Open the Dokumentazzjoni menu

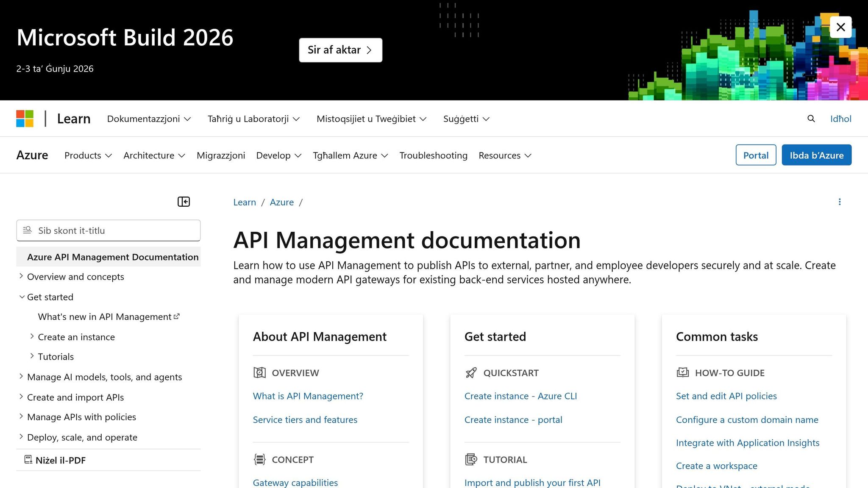pos(149,119)
